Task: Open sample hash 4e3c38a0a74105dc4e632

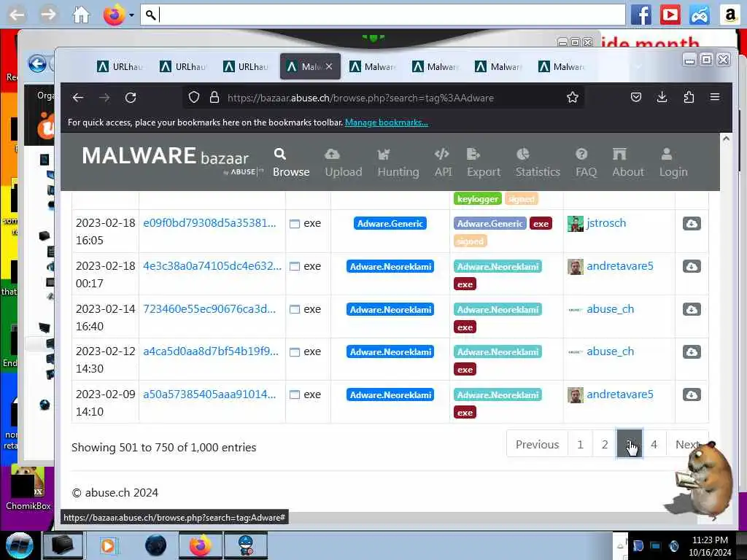Action: coord(212,265)
